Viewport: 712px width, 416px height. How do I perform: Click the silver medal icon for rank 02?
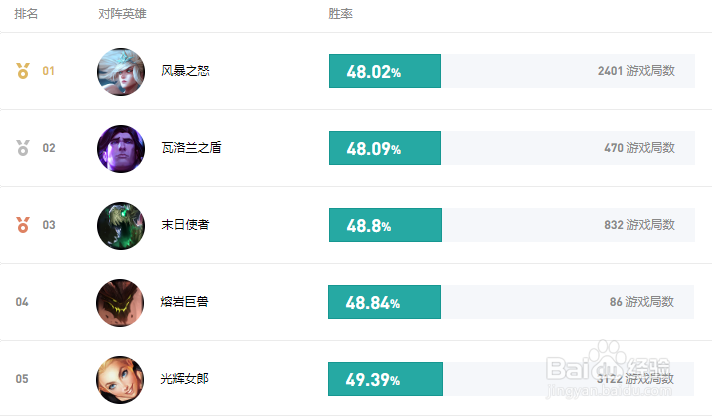pos(23,148)
